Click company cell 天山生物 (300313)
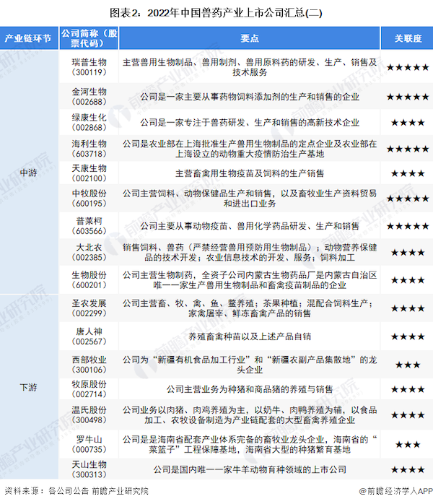This screenshot has width=433, height=504. click(89, 469)
